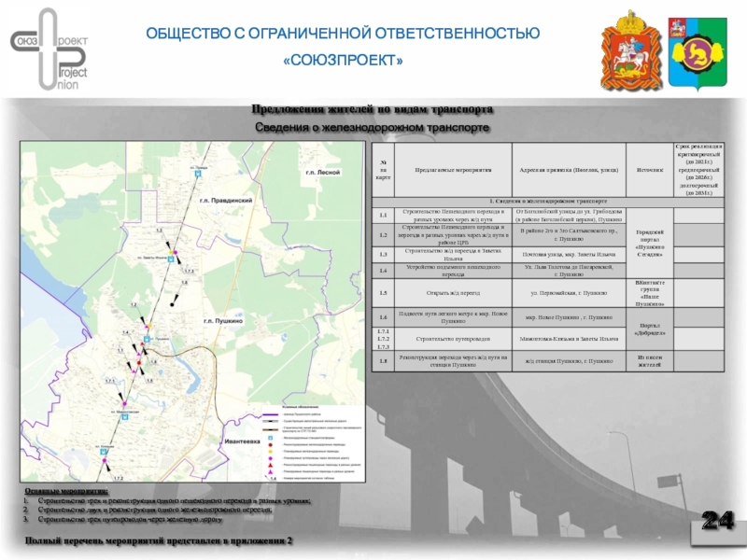Click the 'Ивантеевка' map label

click(242, 441)
